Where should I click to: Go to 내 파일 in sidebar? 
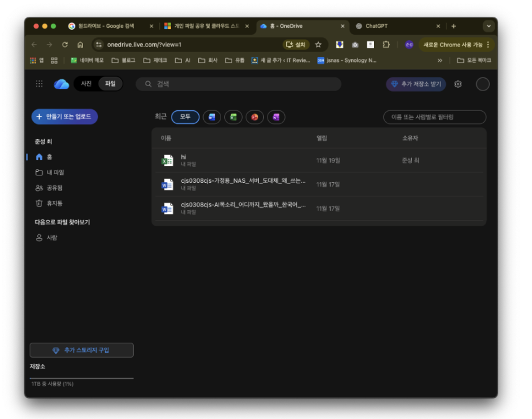pyautogui.click(x=55, y=172)
